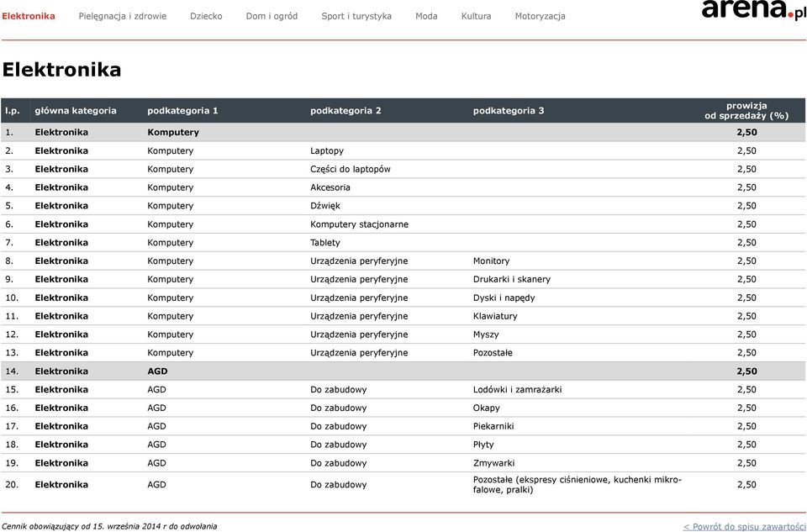
Task: Click the Elektronika page heading
Action: pyautogui.click(x=61, y=70)
